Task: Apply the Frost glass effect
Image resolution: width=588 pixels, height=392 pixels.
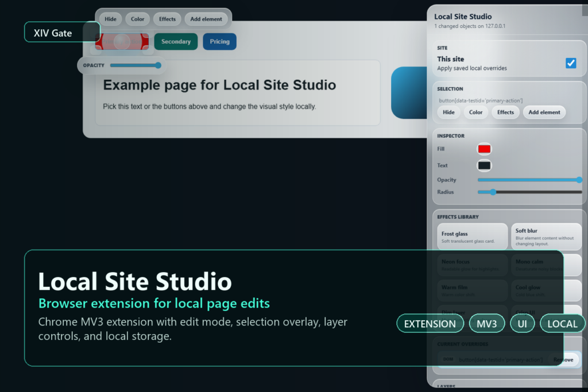Action: click(472, 237)
